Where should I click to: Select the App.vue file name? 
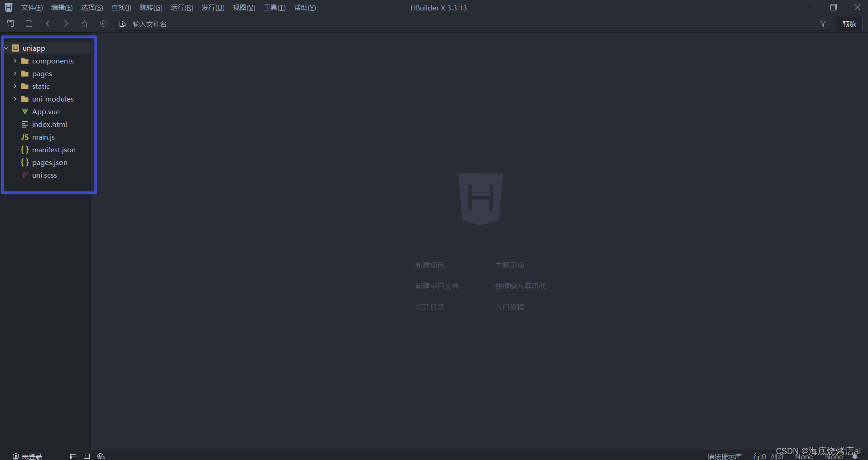tap(46, 111)
